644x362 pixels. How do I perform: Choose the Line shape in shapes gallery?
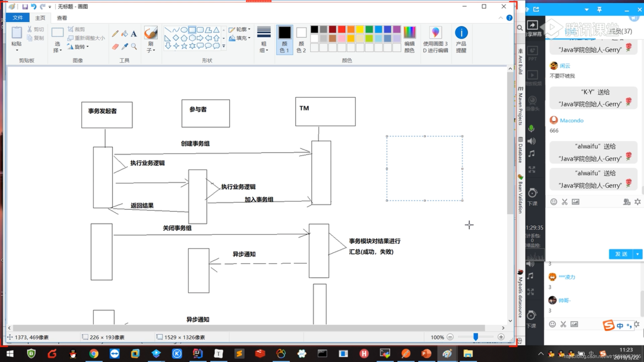click(168, 30)
